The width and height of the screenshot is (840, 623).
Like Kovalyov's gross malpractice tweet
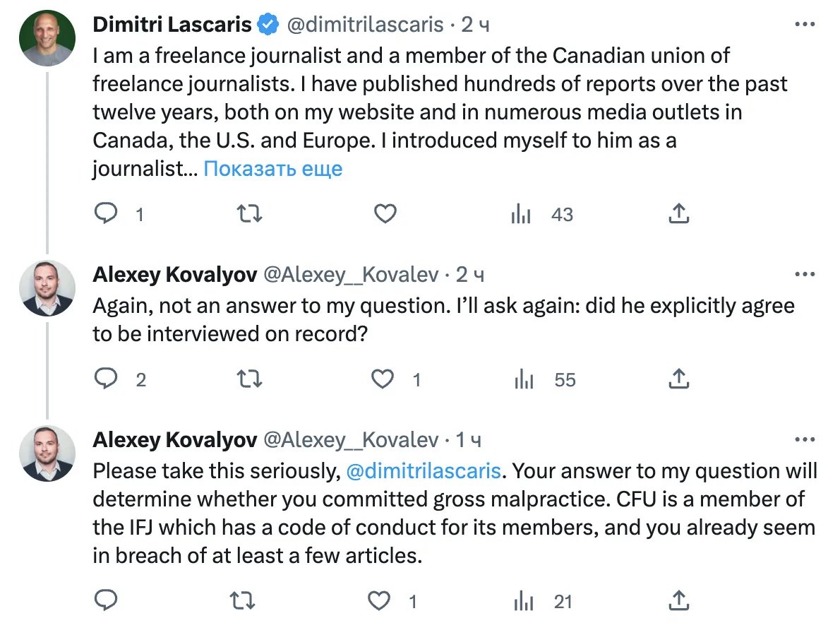380,601
